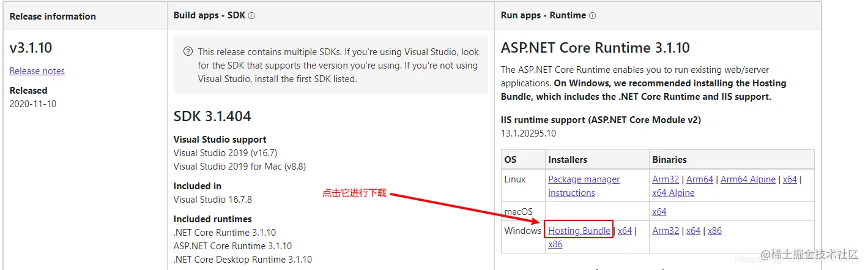
Task: Select the IIS runtime support heading
Action: 601,120
